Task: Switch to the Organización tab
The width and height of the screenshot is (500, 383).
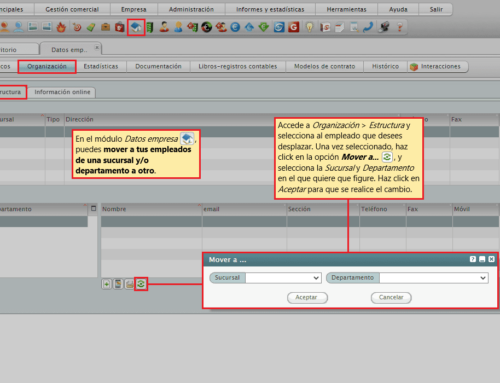Action: (x=47, y=66)
